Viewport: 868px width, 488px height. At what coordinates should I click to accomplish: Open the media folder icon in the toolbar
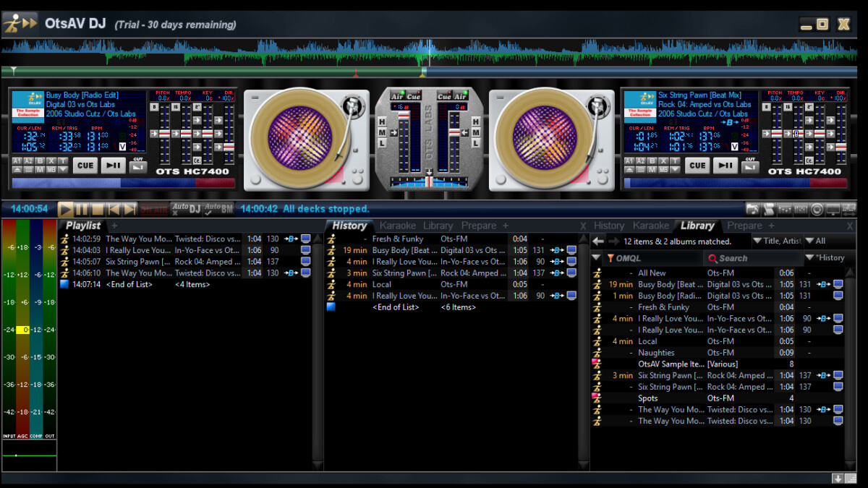[753, 210]
